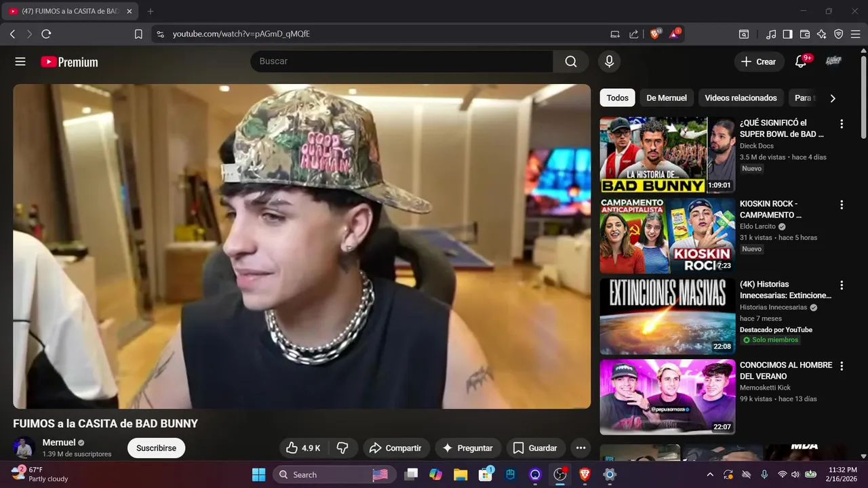868x488 pixels.
Task: Open Brave Shields lion icon
Action: (655, 34)
